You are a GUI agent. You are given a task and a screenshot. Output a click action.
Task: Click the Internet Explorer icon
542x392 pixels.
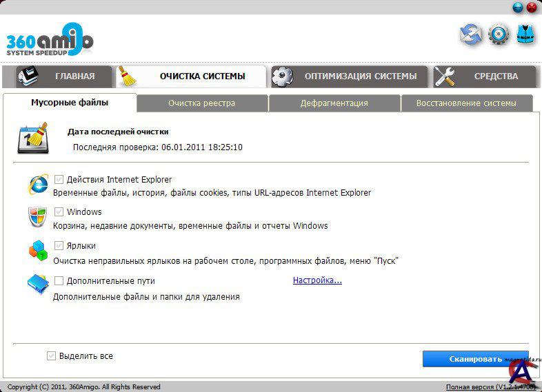(x=38, y=185)
